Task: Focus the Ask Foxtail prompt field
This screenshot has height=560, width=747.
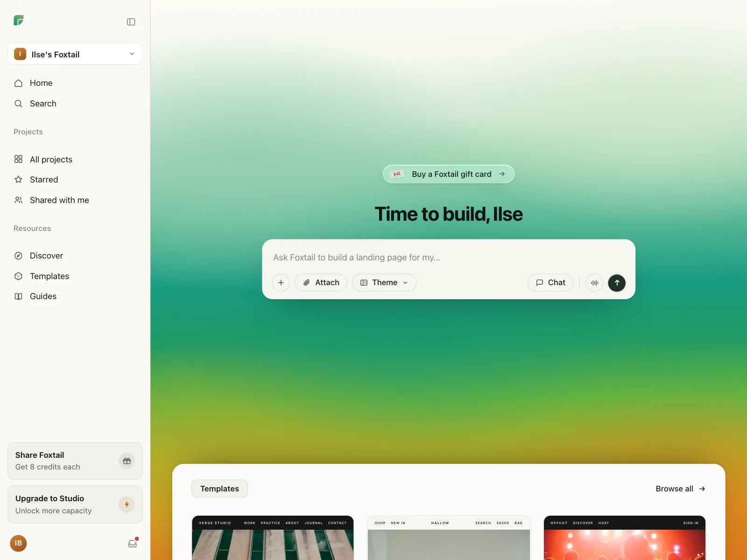Action: (448, 258)
